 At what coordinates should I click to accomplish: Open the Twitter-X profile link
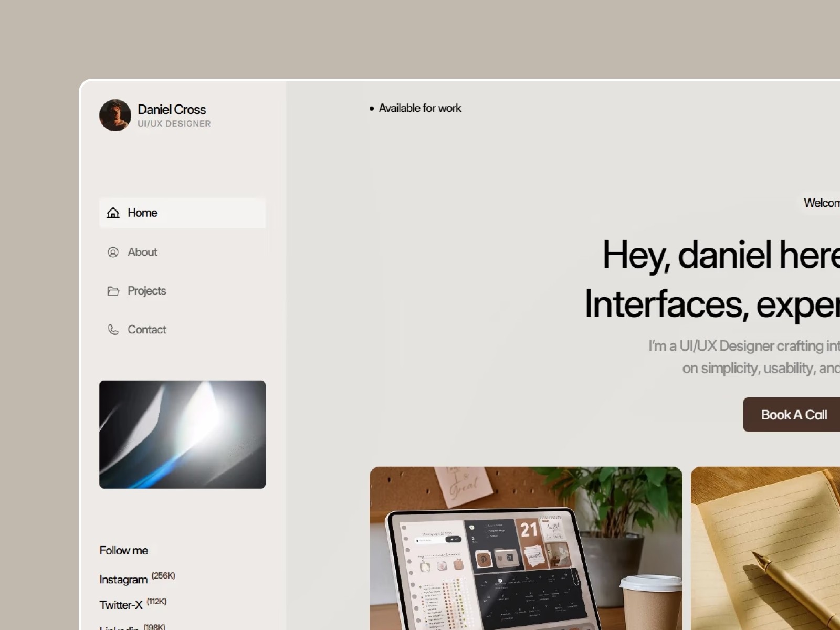(x=121, y=605)
